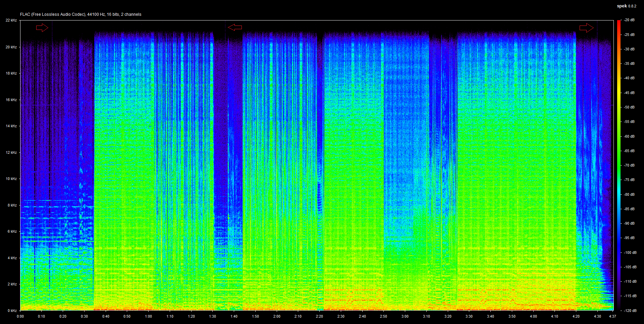Click the '3:20' time axis label

coord(448,316)
